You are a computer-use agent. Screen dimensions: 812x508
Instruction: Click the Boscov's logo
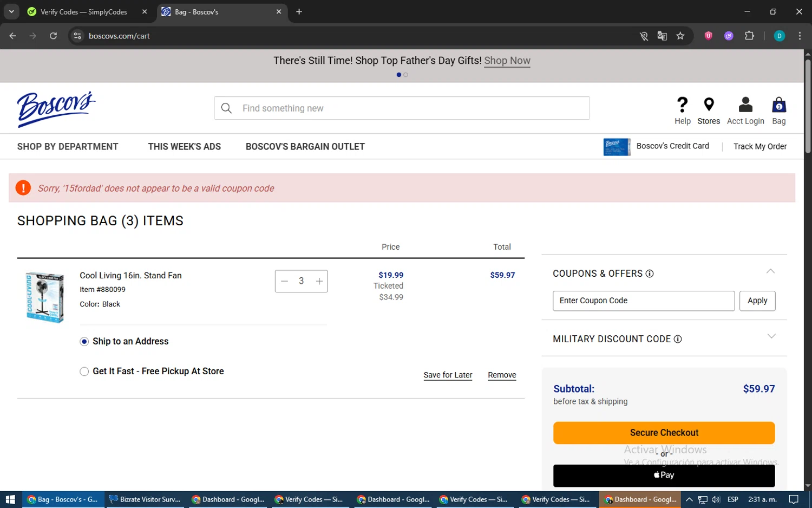(56, 109)
